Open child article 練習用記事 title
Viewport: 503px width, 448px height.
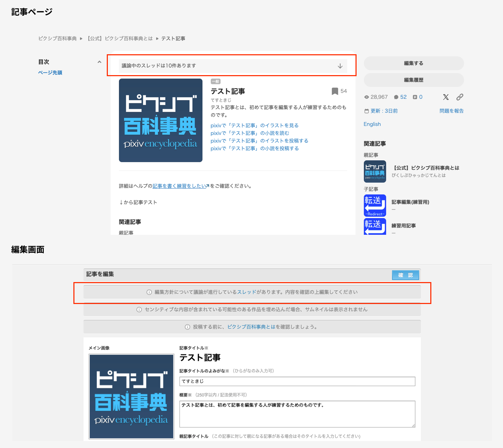point(404,226)
